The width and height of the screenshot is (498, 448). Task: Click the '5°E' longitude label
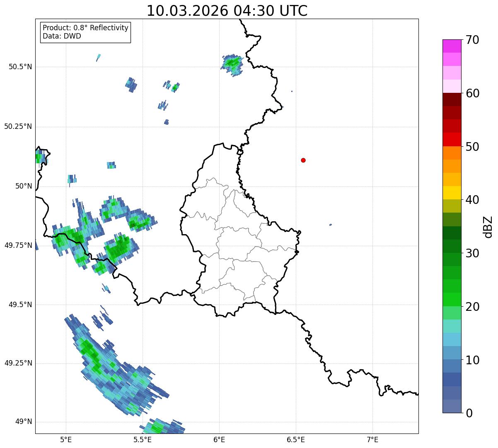pos(66,439)
